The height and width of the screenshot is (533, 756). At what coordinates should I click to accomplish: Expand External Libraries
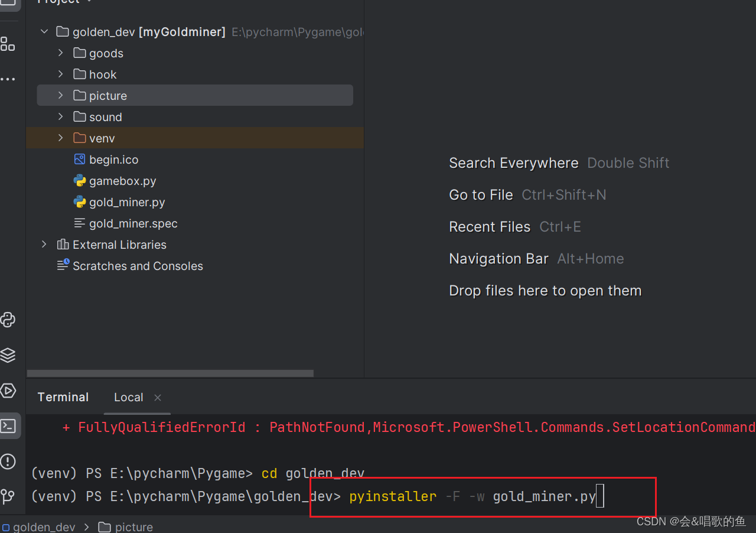pos(43,244)
